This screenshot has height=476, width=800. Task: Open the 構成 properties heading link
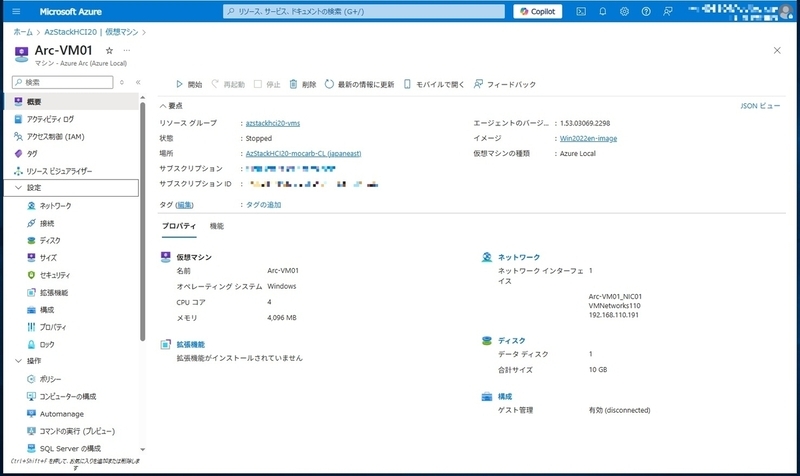(x=505, y=396)
